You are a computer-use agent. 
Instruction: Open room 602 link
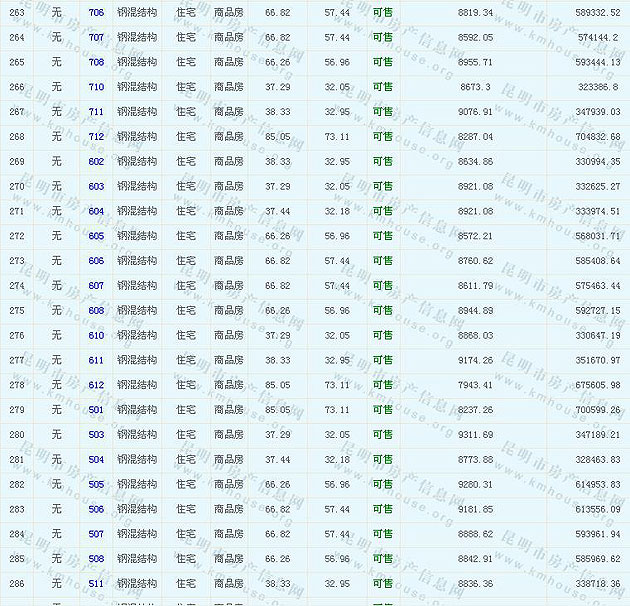coord(96,162)
